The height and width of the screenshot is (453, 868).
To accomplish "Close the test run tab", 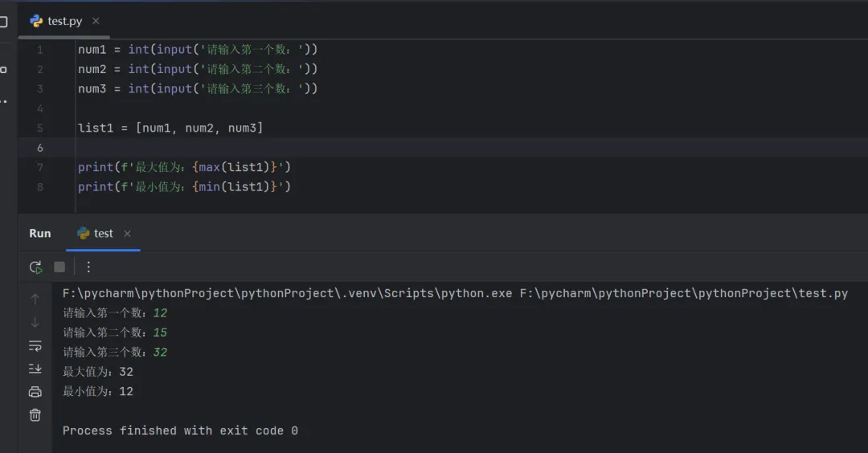I will click(127, 234).
